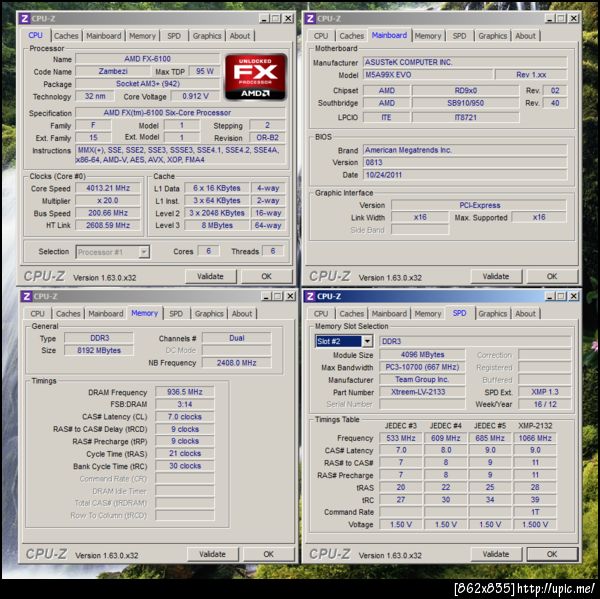
Task: Switch to the Graphics tab in the Mainboard window
Action: pos(492,36)
